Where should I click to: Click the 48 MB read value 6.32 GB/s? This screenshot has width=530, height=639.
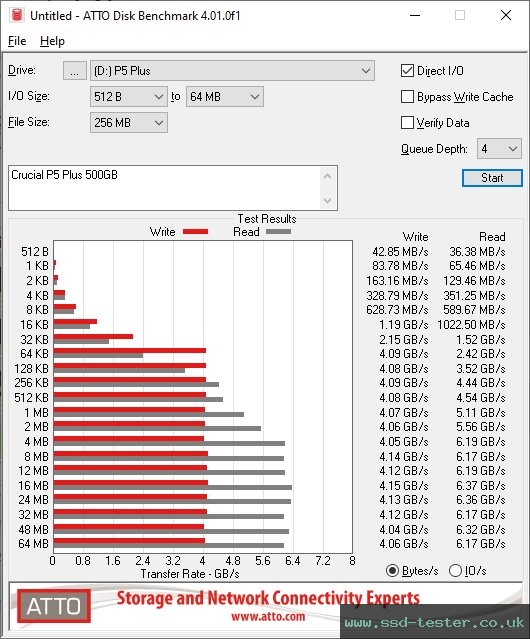(481, 529)
